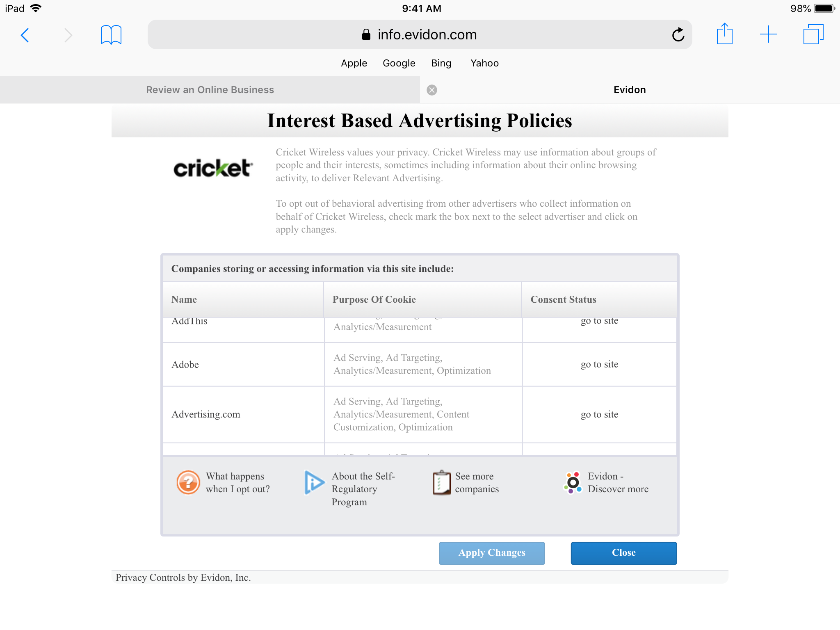This screenshot has height=630, width=840.
Task: Select the Review an Online Business tab
Action: pyautogui.click(x=210, y=89)
